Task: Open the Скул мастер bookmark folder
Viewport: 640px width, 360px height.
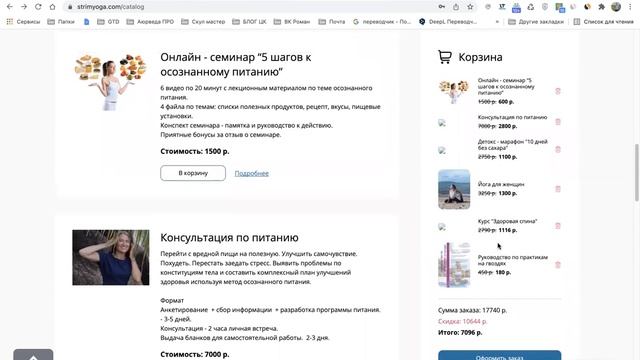Action: coord(203,22)
